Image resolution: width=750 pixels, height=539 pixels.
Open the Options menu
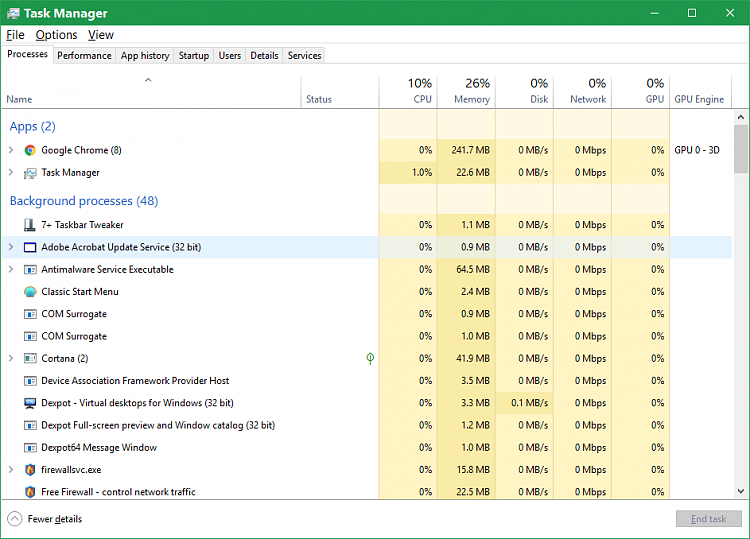click(x=56, y=35)
